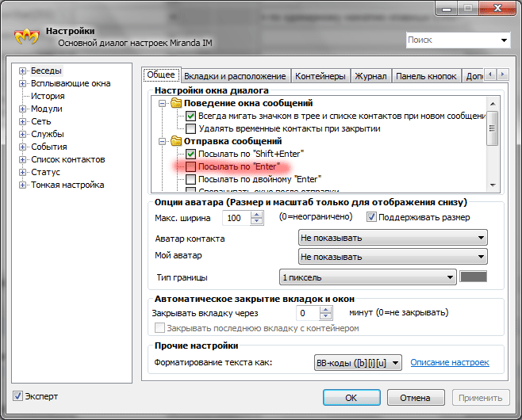The image size is (522, 420).
Task: Select Всплывающие окна tree item
Action: pos(71,83)
